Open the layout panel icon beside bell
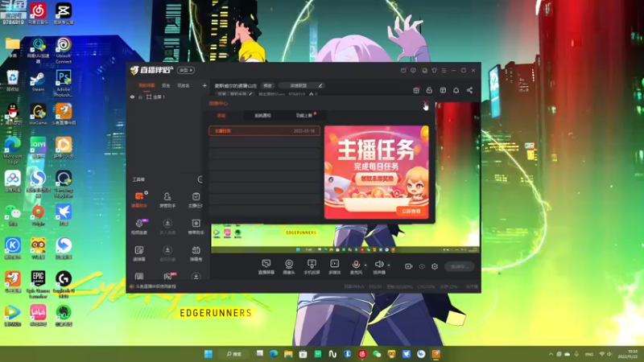644x362 pixels. pos(443,90)
